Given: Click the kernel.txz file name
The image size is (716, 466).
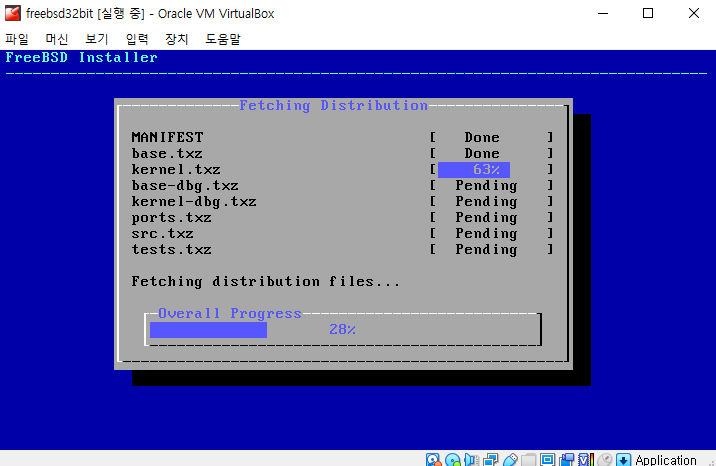Looking at the screenshot, I should pyautogui.click(x=176, y=169).
